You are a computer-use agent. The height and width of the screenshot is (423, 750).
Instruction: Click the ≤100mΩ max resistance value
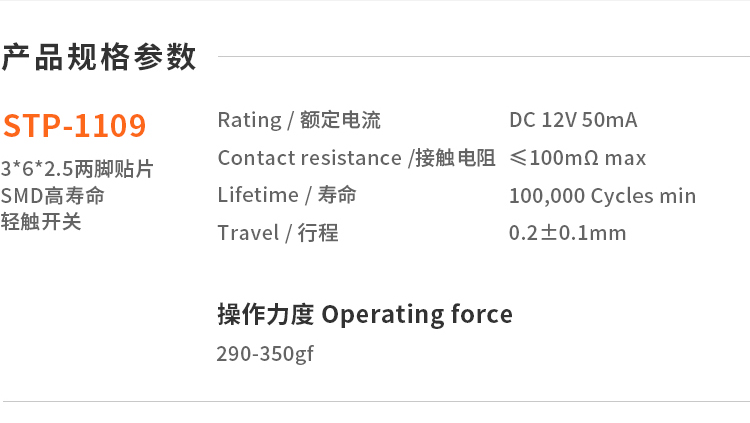coord(577,158)
